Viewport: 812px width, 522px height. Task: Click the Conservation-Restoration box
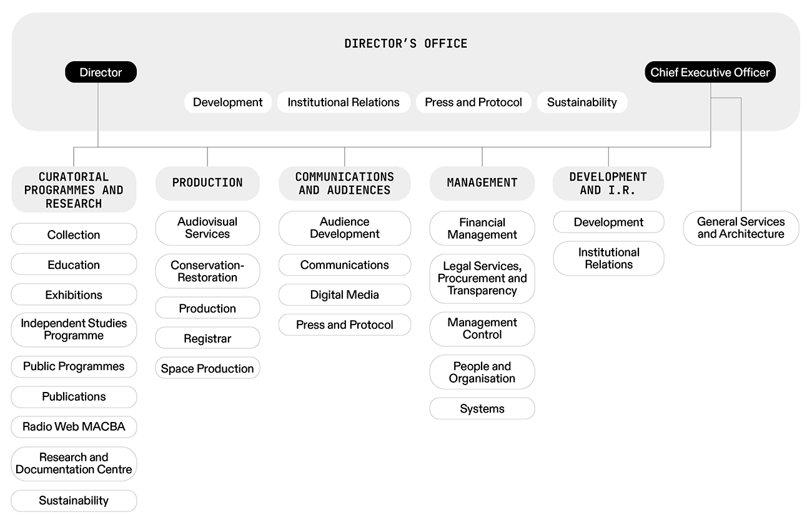tap(207, 271)
